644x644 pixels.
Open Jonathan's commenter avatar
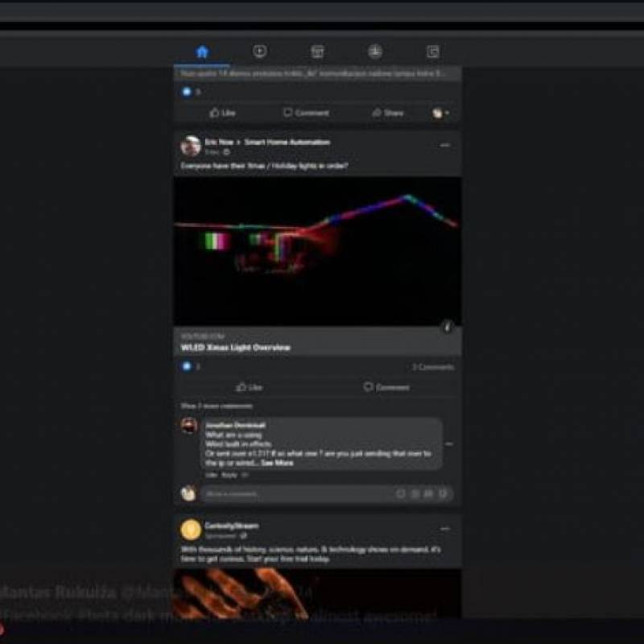tap(189, 426)
